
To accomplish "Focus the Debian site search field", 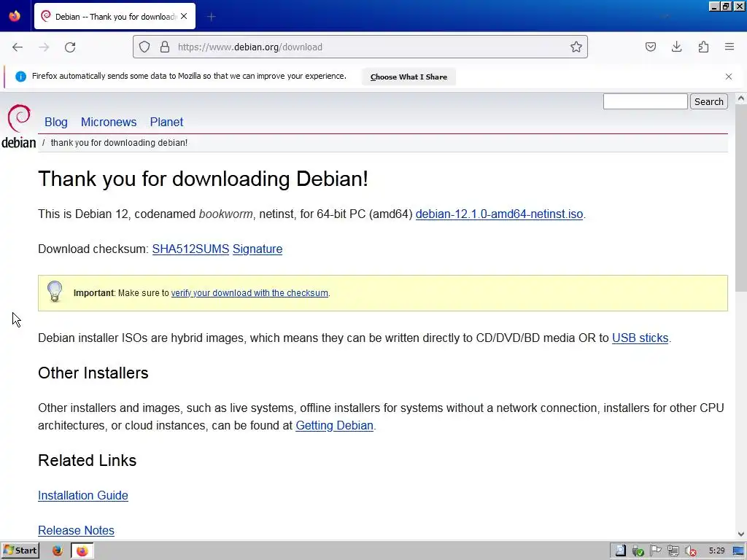I will coord(645,101).
